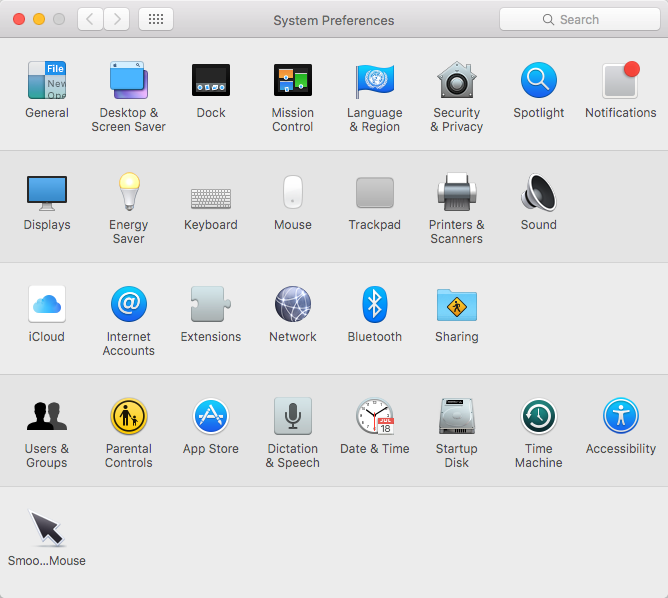Click the back navigation arrow
Screen dimensions: 668x598
pyautogui.click(x=90, y=19)
